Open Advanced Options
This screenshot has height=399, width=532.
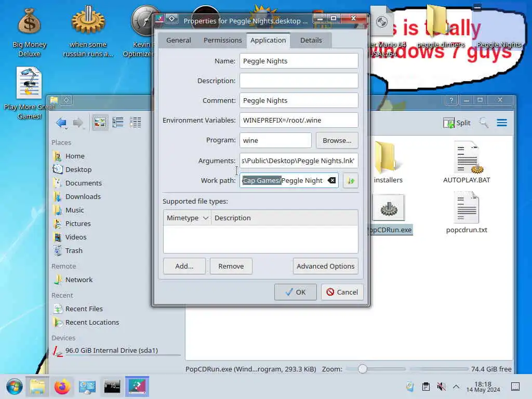325,267
